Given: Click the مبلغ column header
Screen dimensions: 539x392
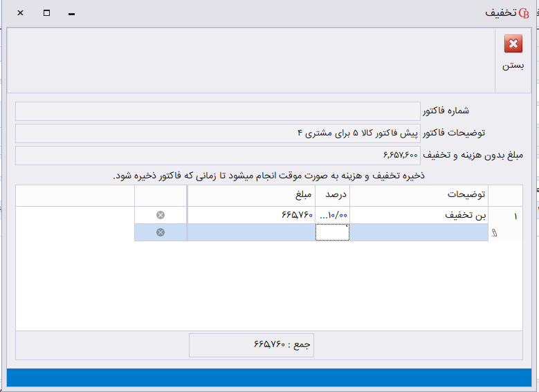Looking at the screenshot, I should point(251,196).
